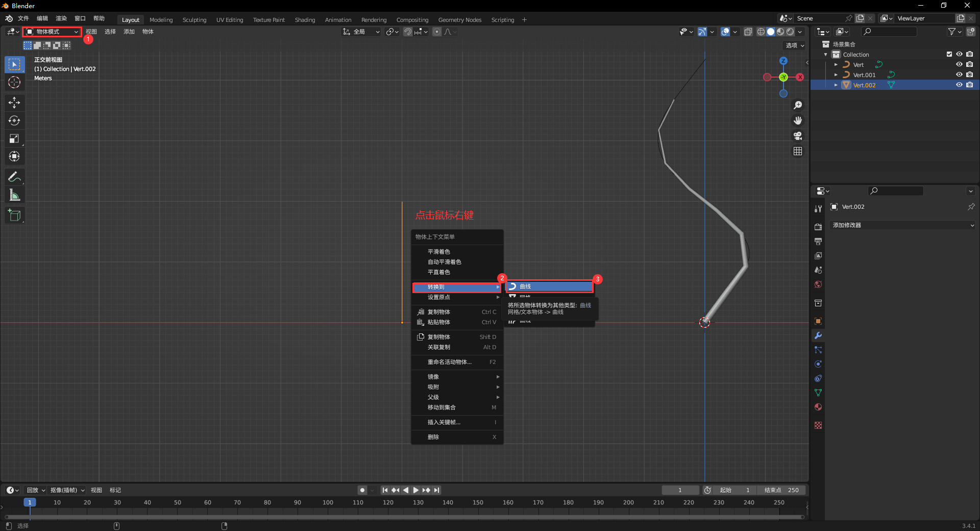Select the Scale tool in left toolbar
This screenshot has height=531, width=980.
[14, 138]
